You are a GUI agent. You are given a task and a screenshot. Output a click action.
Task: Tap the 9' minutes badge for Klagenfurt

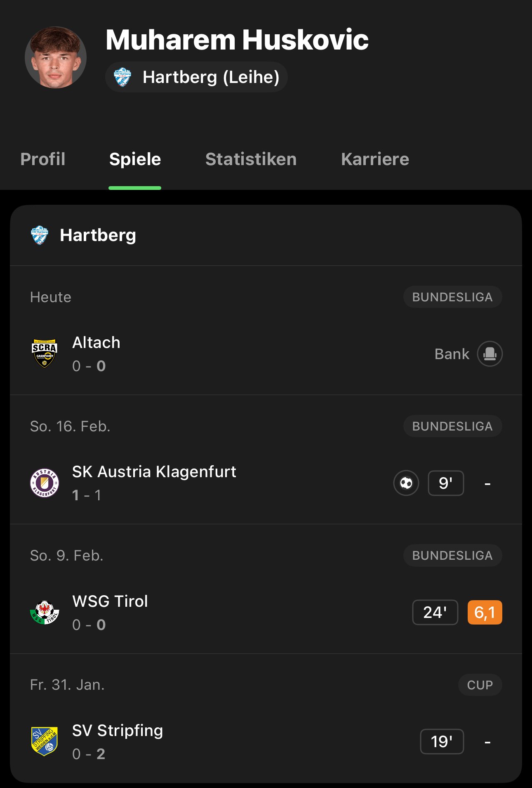[x=446, y=483]
